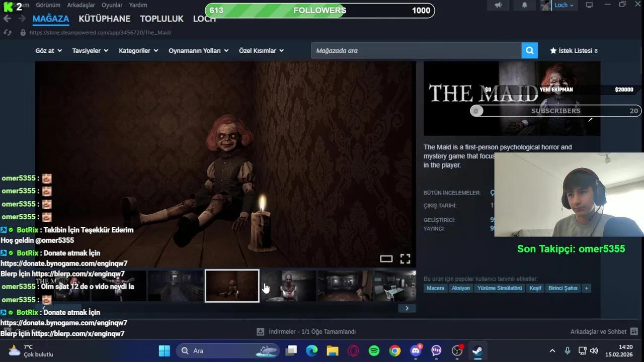Image resolution: width=644 pixels, height=362 pixels.
Task: Click the Keşif tag
Action: (x=535, y=288)
